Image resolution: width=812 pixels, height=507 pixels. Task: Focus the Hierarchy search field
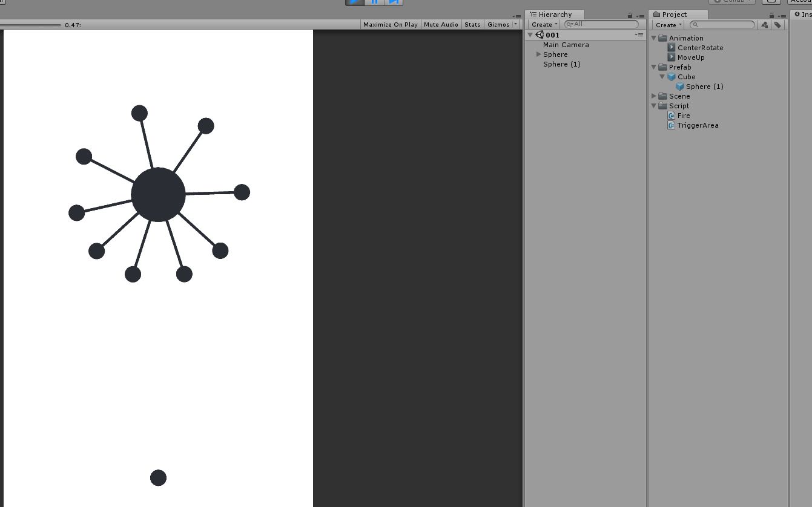point(601,24)
